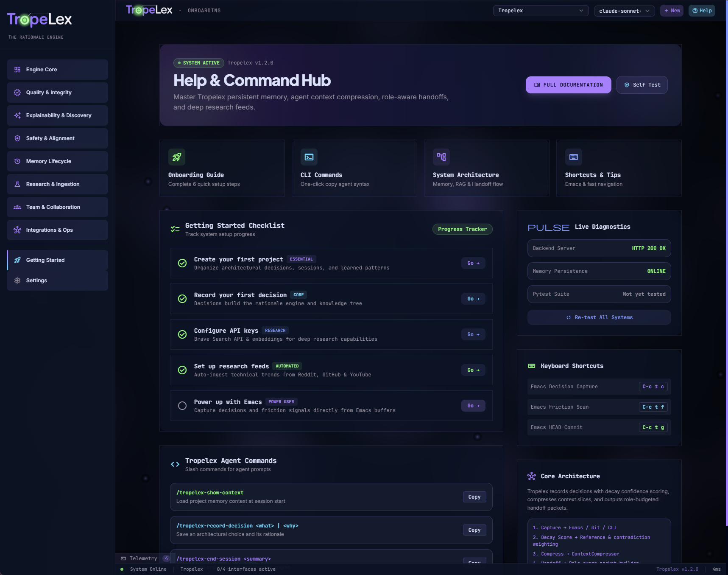Select Memory Lifecycle in the sidebar
Viewport: 728px width, 575px height.
point(57,161)
